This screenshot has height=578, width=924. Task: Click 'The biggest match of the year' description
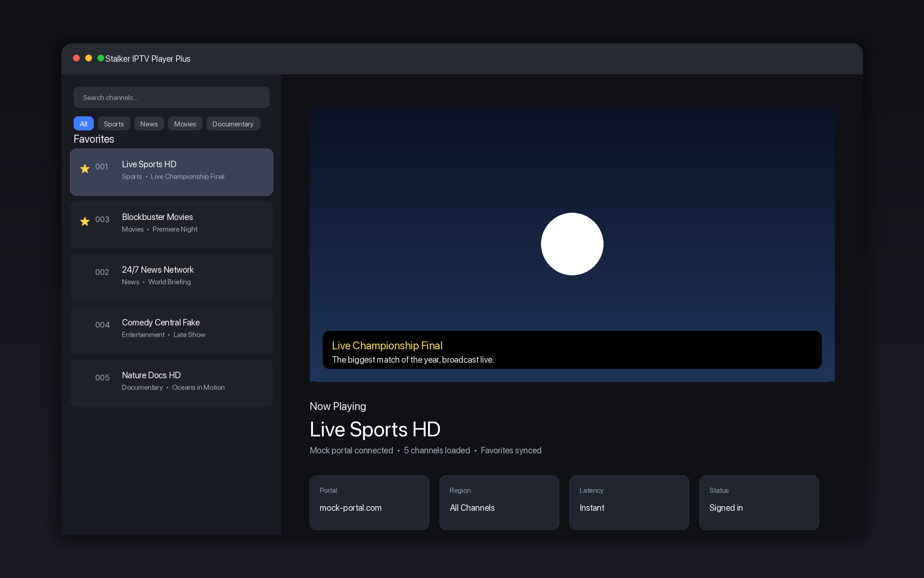(x=413, y=360)
